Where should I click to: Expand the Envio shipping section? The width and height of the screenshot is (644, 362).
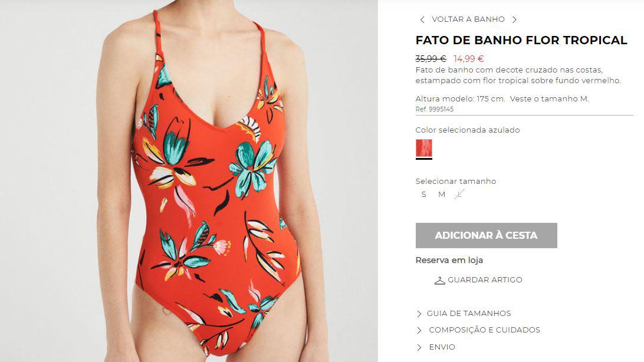(x=442, y=347)
